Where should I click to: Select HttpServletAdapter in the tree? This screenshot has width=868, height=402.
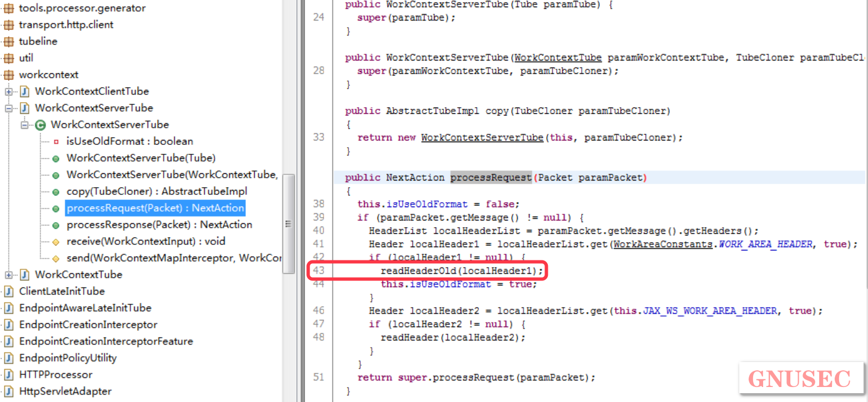[x=65, y=391]
